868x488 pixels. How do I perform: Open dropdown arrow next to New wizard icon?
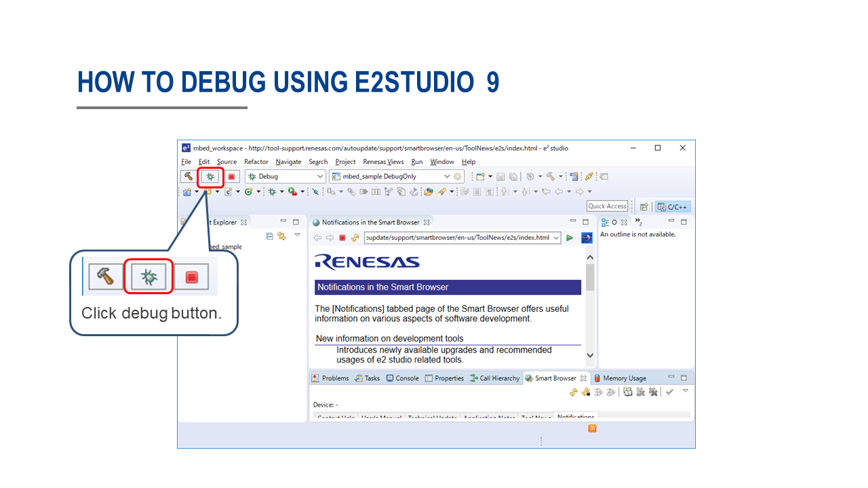coord(490,177)
